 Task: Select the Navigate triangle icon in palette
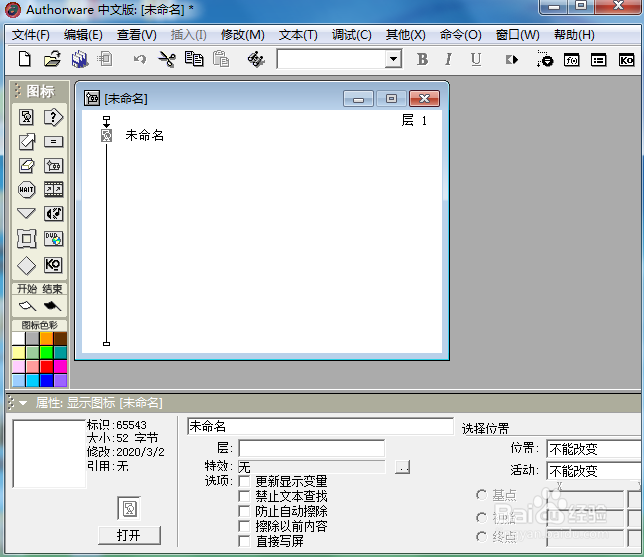click(x=27, y=213)
